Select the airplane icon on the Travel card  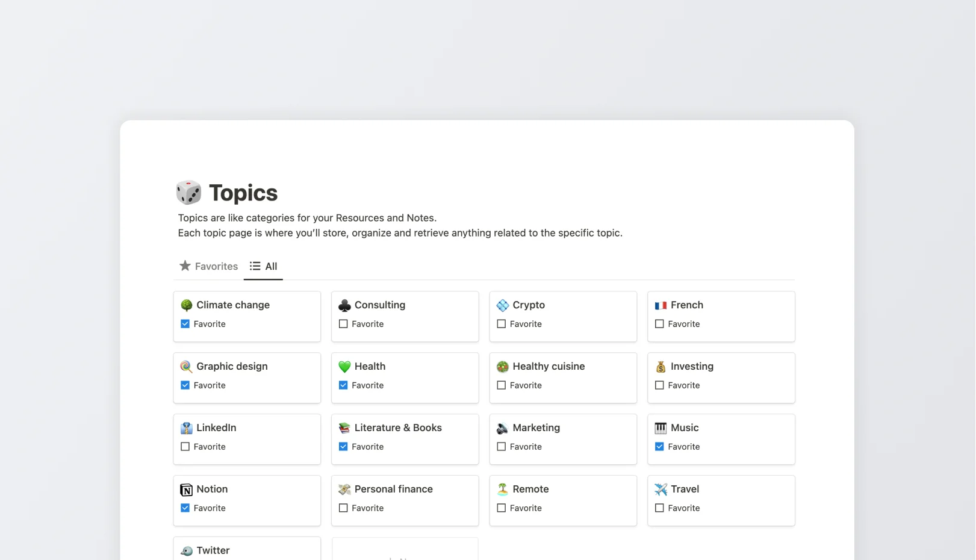point(661,489)
